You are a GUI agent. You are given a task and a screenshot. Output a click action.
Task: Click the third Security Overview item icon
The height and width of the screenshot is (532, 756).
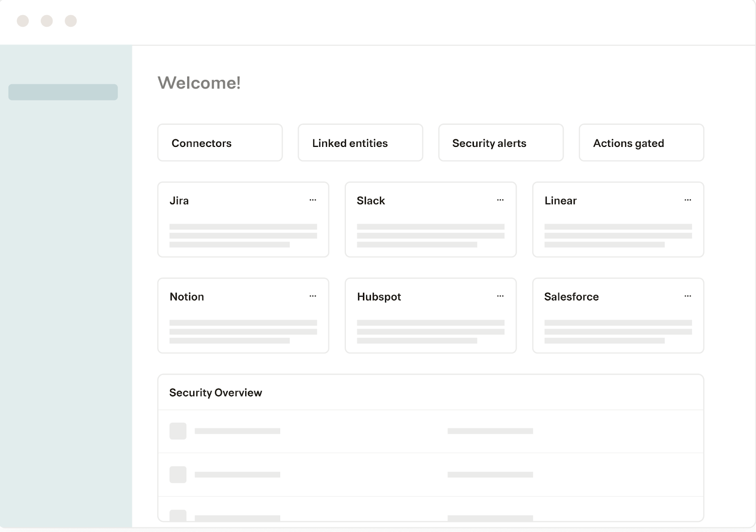178,515
